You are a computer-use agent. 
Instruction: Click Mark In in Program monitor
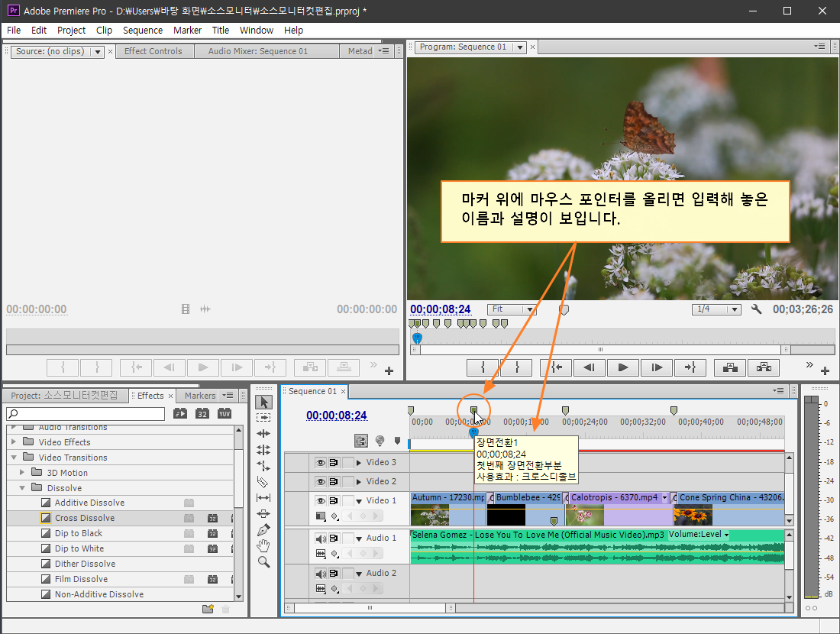pyautogui.click(x=483, y=367)
